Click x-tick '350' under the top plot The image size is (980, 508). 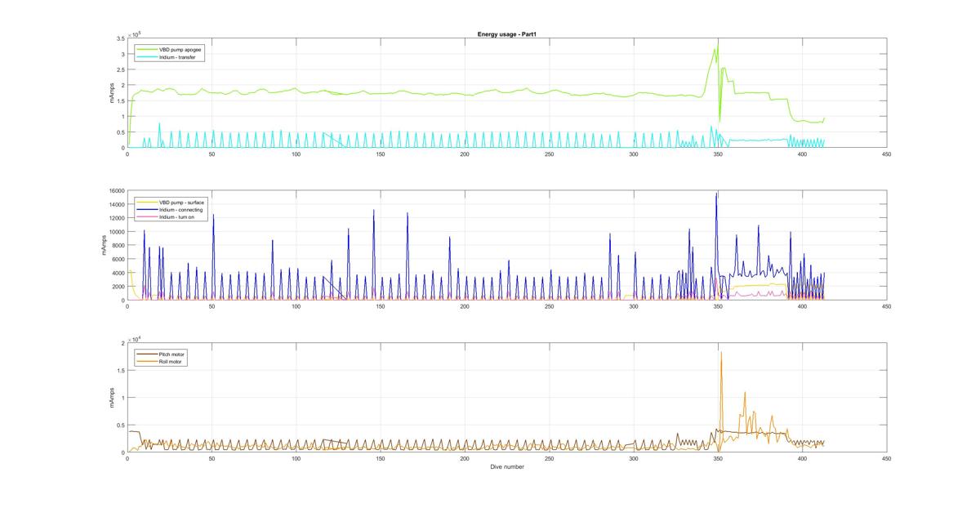(x=718, y=154)
